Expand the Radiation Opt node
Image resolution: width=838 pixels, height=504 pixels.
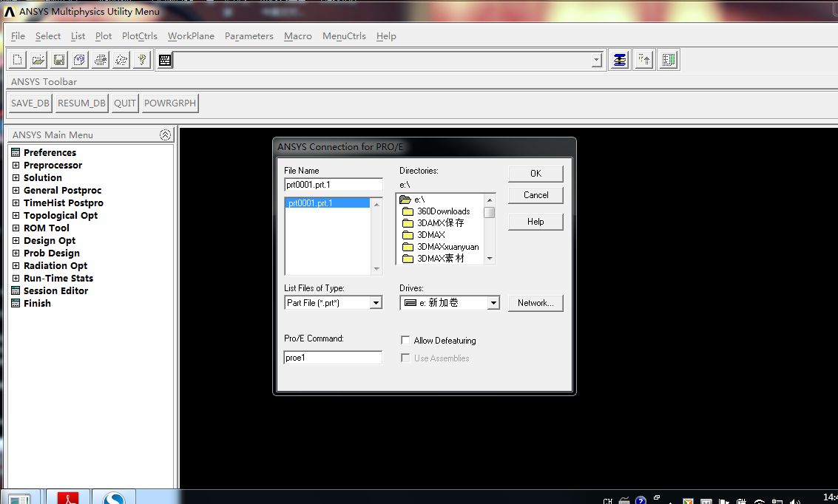16,266
